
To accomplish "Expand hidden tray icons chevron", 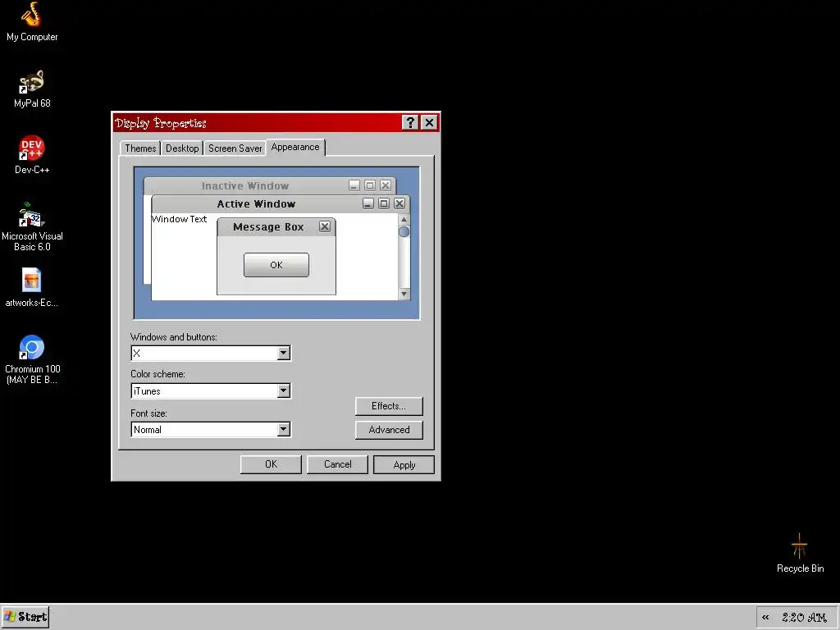I will click(765, 618).
